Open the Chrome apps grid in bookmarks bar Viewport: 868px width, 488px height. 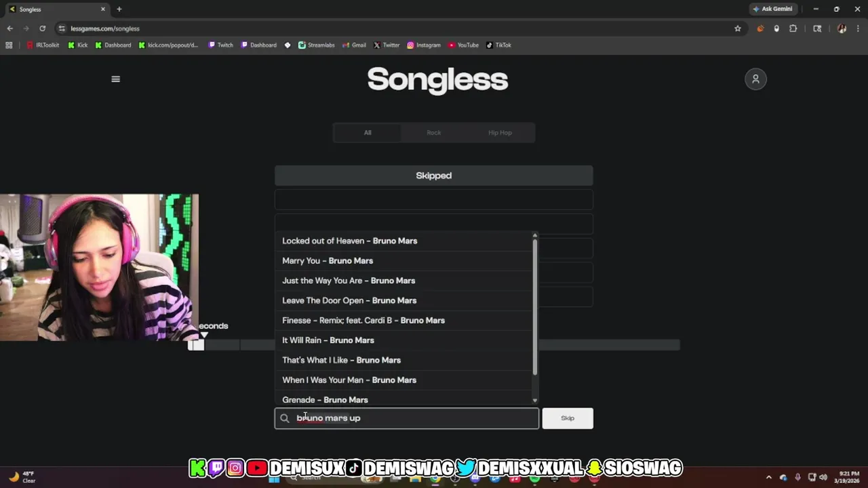click(x=9, y=45)
